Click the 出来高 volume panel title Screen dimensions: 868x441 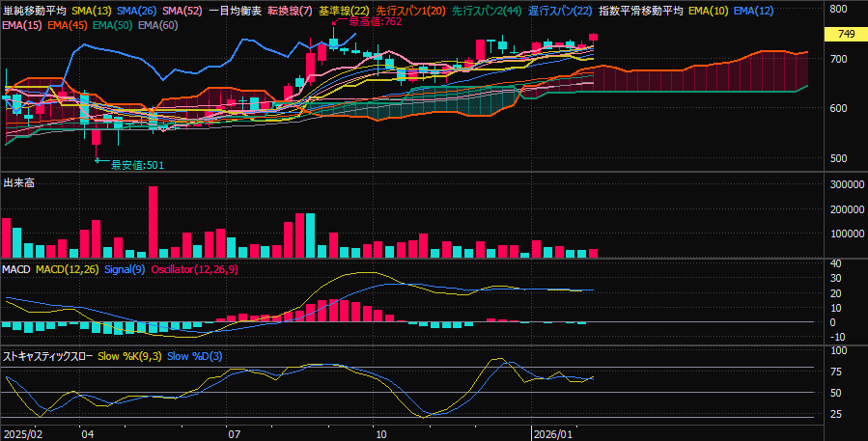click(19, 182)
